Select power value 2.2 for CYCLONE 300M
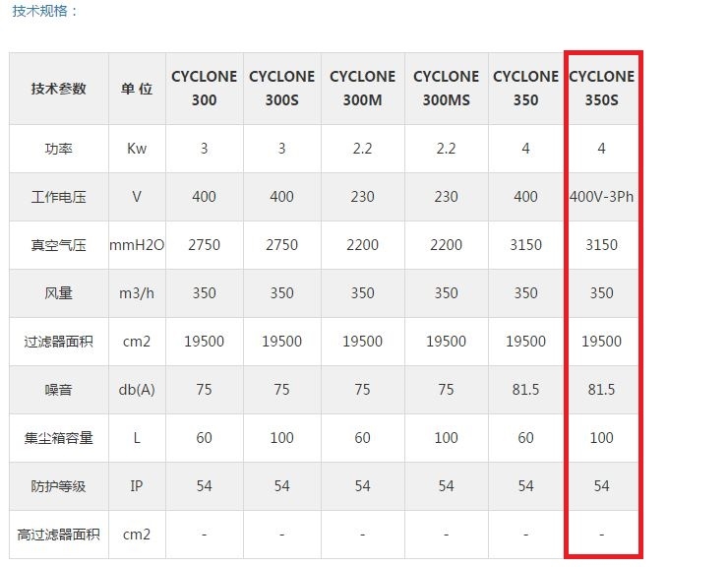Image resolution: width=728 pixels, height=567 pixels. click(x=363, y=149)
